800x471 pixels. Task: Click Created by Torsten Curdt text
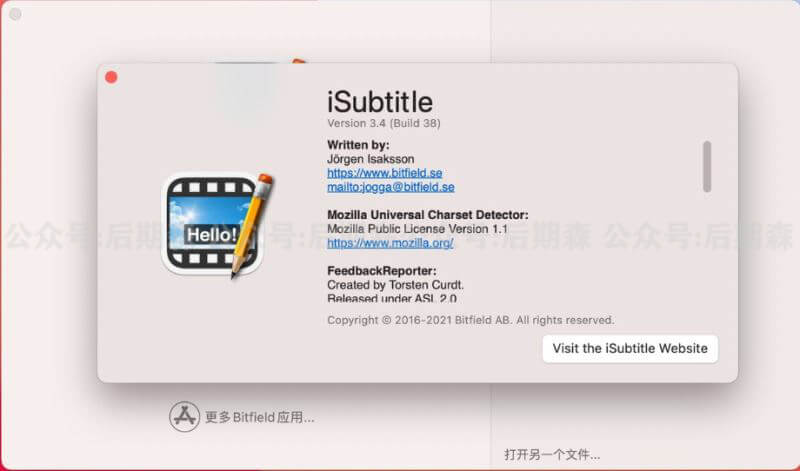(395, 285)
